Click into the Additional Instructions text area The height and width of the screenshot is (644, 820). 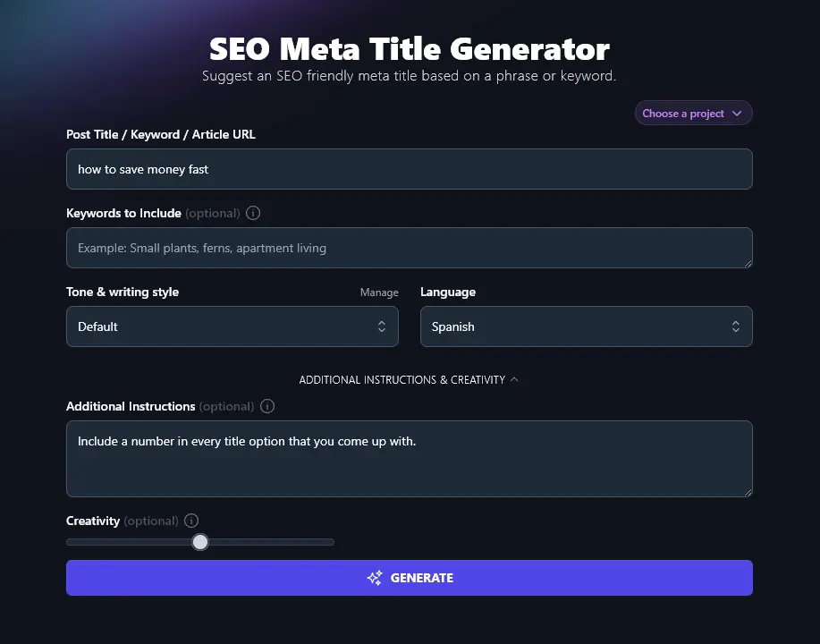tap(409, 459)
